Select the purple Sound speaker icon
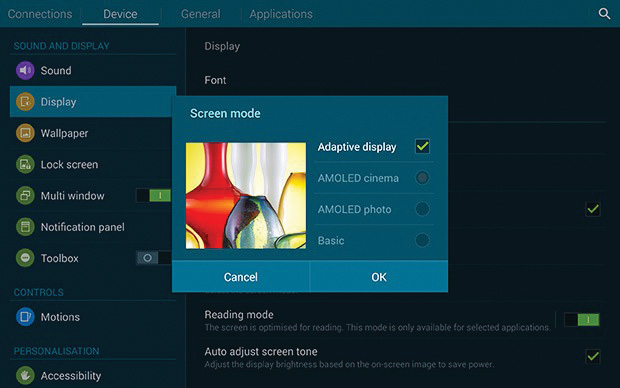 [x=25, y=70]
